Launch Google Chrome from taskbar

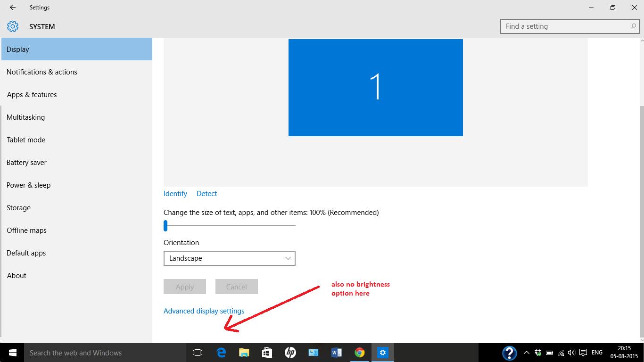(x=360, y=353)
